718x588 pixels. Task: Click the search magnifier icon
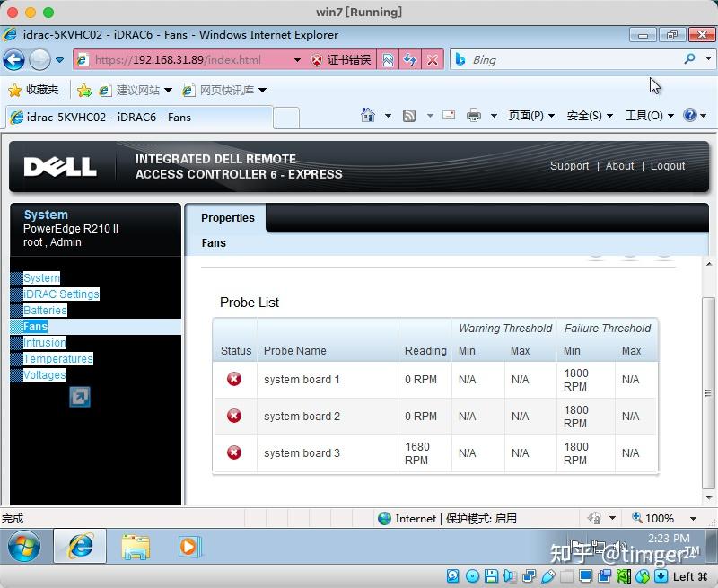[689, 58]
